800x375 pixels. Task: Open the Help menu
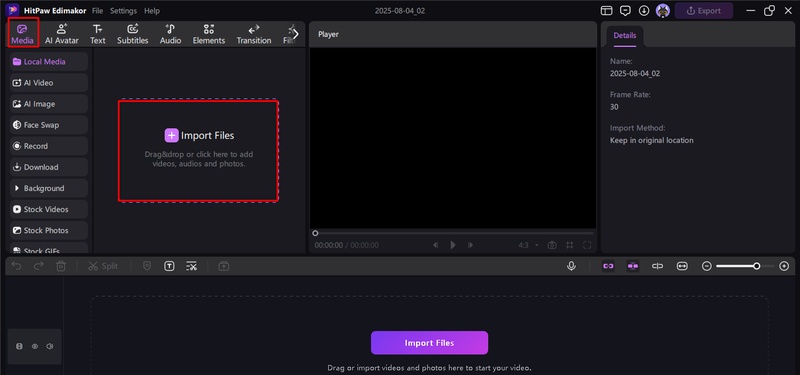[152, 11]
